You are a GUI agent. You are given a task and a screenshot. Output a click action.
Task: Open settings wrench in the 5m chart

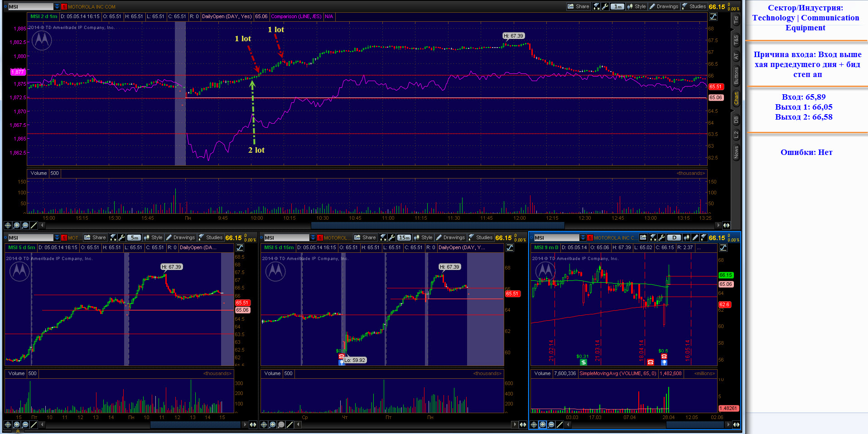121,237
